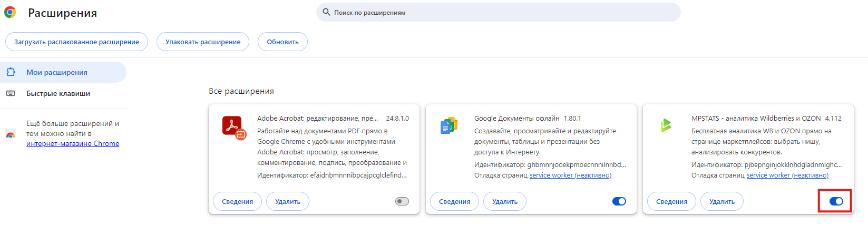Viewport: 868px width, 235px height.
Task: Turn off the MPSTATS extension toggle
Action: (836, 201)
